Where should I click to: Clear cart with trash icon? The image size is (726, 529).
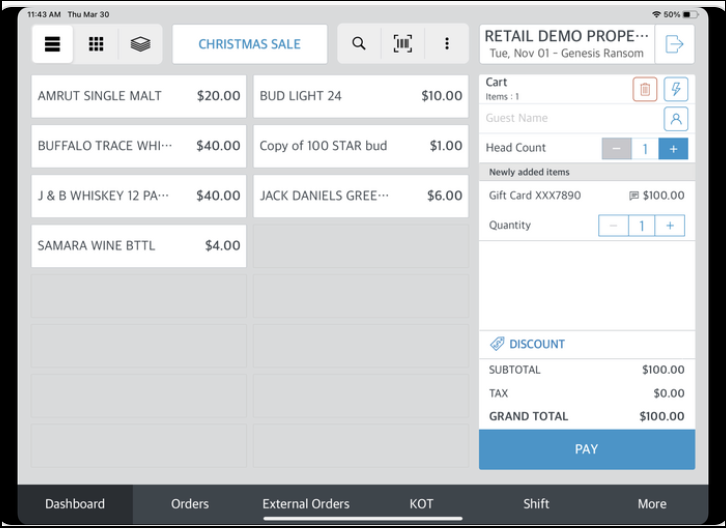[x=645, y=90]
